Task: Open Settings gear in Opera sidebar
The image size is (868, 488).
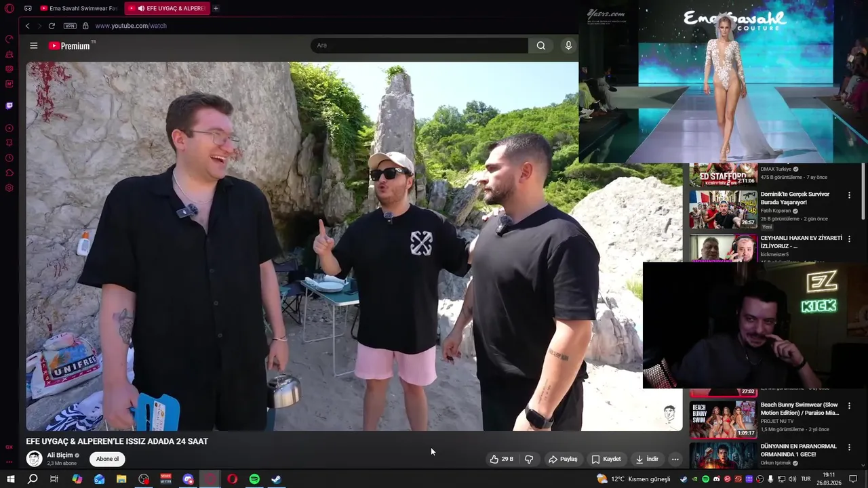Action: pos(9,188)
